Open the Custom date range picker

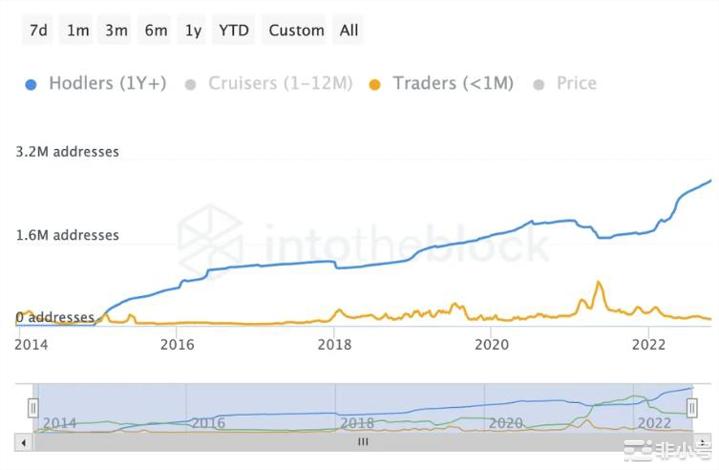pyautogui.click(x=296, y=30)
